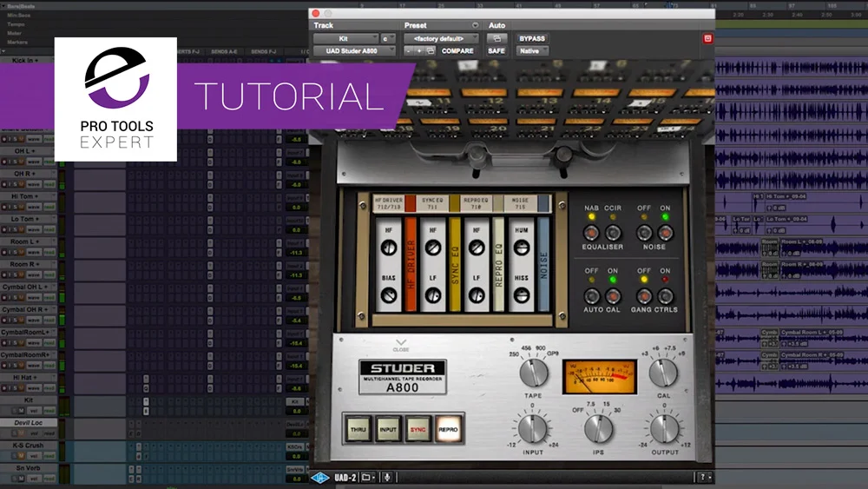Screen dimensions: 868x489
Task: Select the K-S Crush track name
Action: pos(28,446)
